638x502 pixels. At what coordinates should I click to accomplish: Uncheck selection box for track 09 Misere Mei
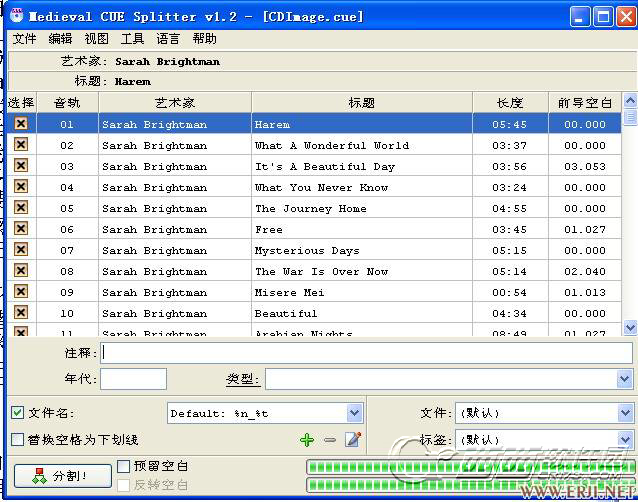click(x=21, y=291)
